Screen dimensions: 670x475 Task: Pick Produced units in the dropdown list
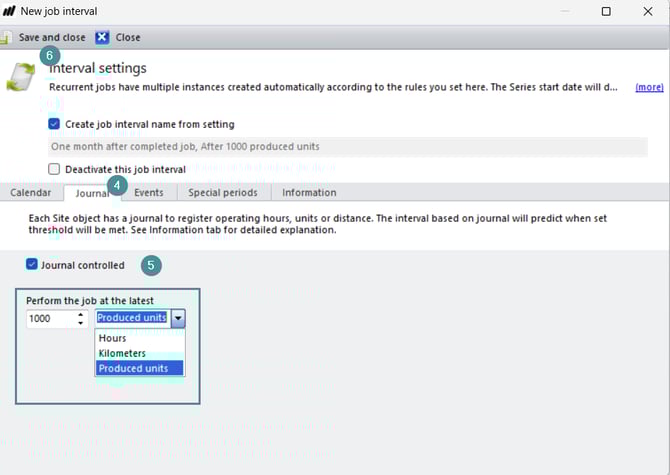(x=140, y=368)
